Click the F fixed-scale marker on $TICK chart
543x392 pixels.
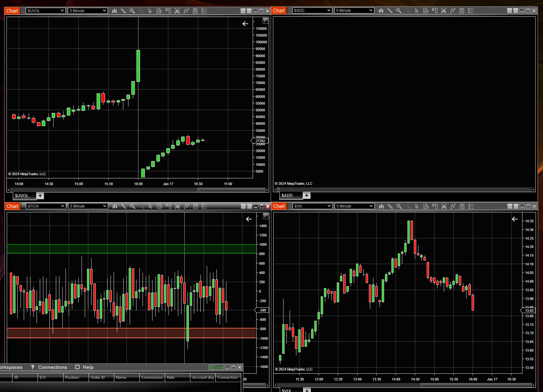point(266,216)
